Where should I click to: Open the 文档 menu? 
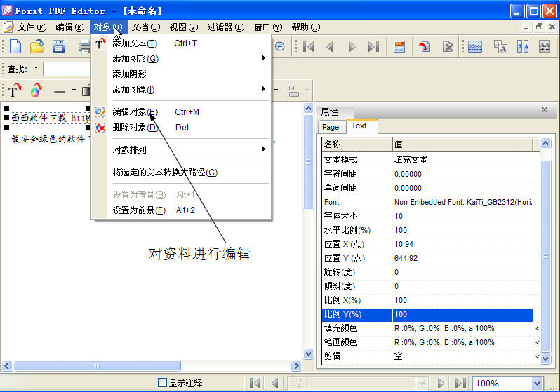(x=146, y=27)
